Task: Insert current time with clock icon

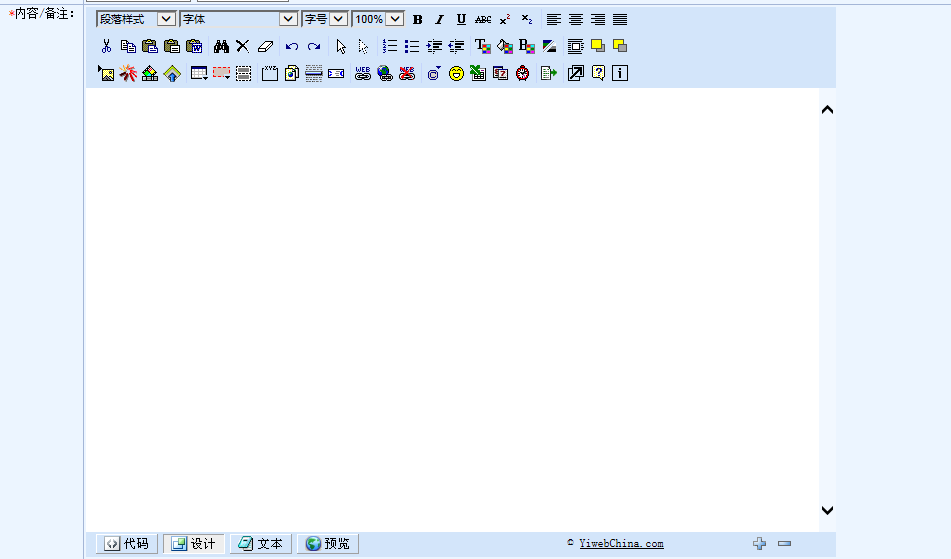Action: point(522,73)
